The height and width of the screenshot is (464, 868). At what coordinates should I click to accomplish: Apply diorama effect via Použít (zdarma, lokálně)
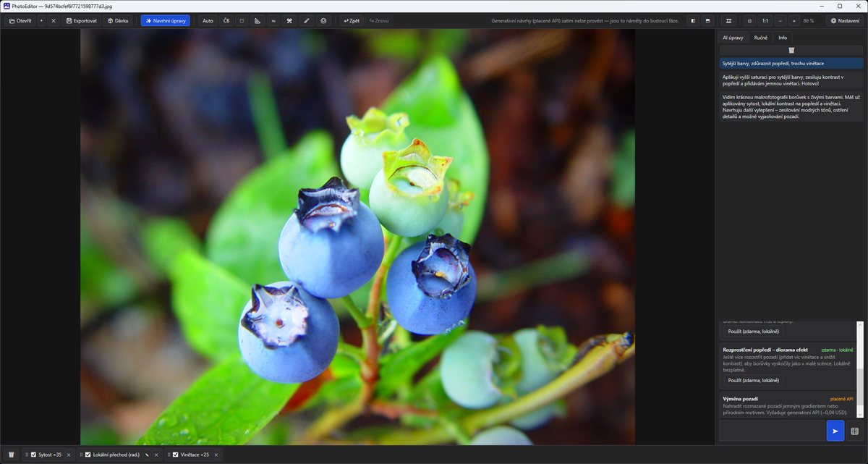(x=754, y=380)
